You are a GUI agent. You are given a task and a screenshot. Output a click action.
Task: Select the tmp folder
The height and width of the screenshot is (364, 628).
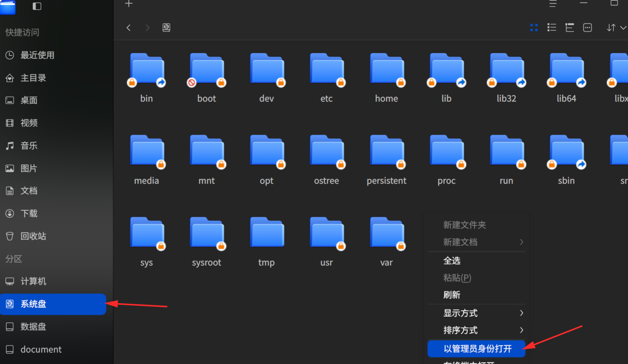267,242
